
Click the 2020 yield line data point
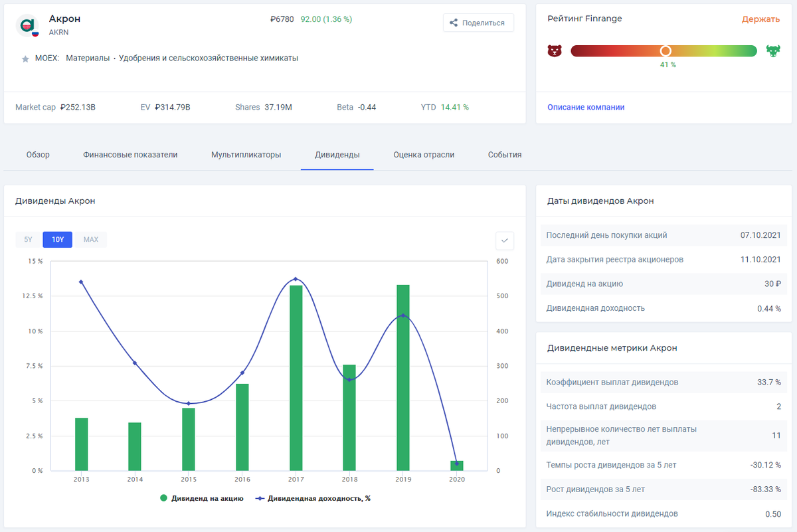click(456, 464)
